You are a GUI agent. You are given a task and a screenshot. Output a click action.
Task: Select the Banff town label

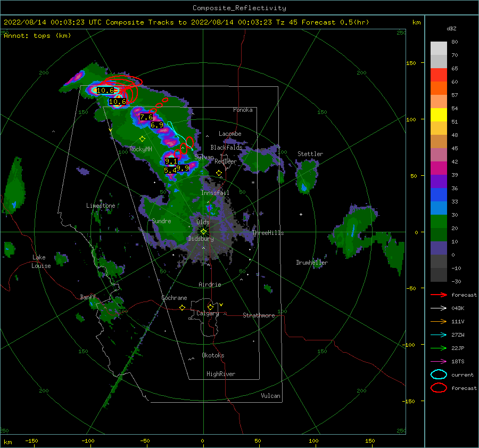(x=88, y=297)
